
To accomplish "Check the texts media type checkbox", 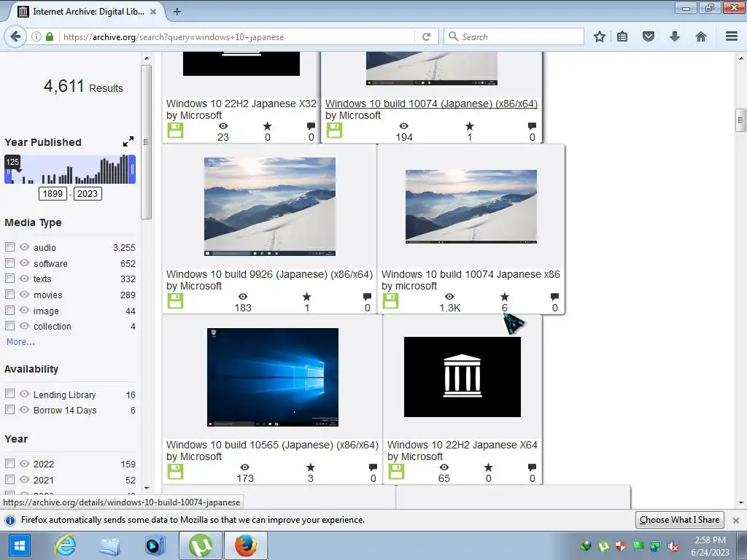I will click(x=9, y=278).
